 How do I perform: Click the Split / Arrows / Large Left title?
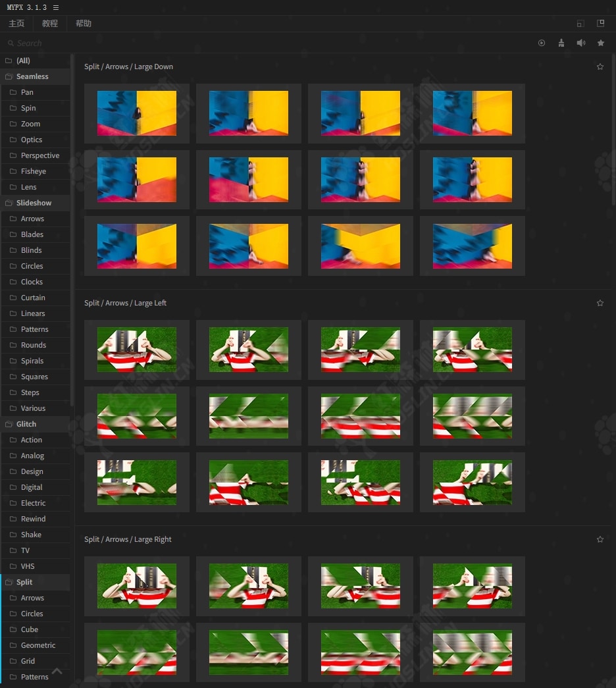coord(126,304)
